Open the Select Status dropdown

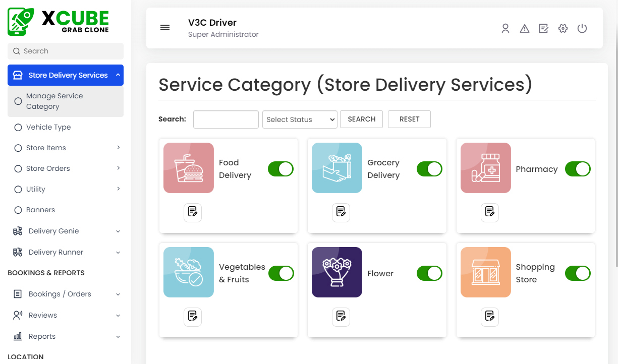pos(300,119)
